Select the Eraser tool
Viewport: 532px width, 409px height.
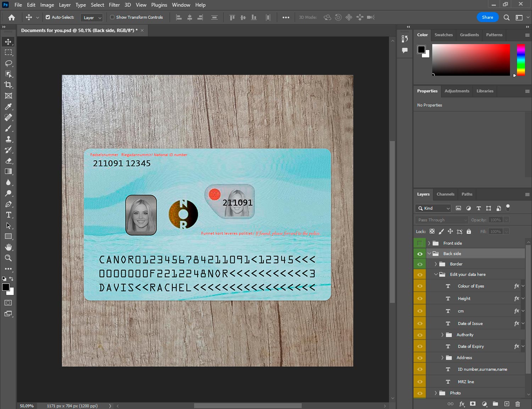[x=8, y=161]
